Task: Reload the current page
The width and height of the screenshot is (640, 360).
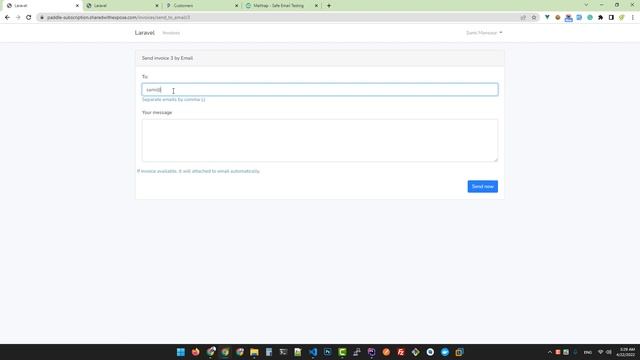Action: (29, 18)
